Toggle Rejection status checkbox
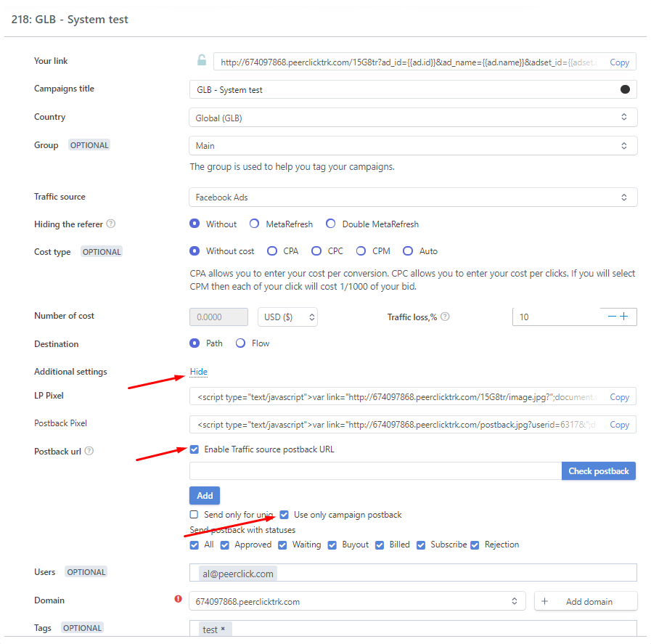Screen dimensions: 651x644 click(x=475, y=545)
